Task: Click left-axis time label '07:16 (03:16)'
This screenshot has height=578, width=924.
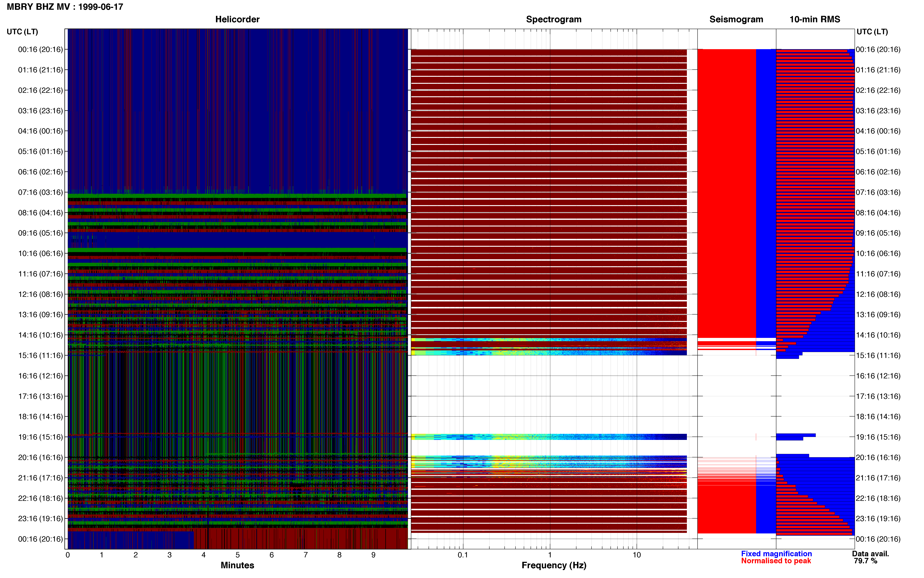Action: click(41, 192)
